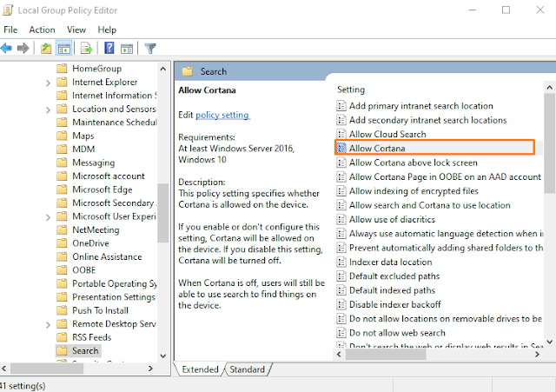
Task: Switch to the Standard tab
Action: click(x=247, y=369)
